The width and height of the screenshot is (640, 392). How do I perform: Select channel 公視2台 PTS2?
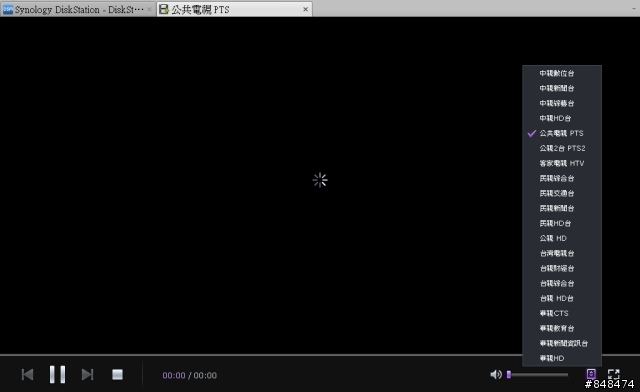coord(562,148)
